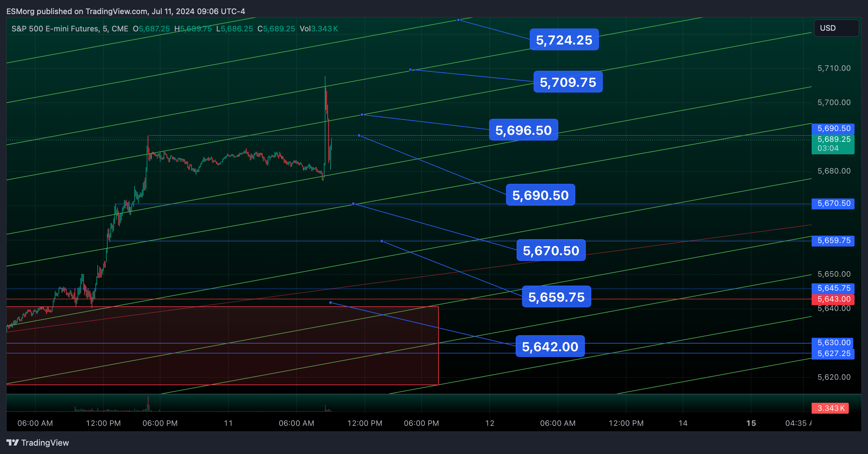Click the date label 11 on time axis

[228, 423]
